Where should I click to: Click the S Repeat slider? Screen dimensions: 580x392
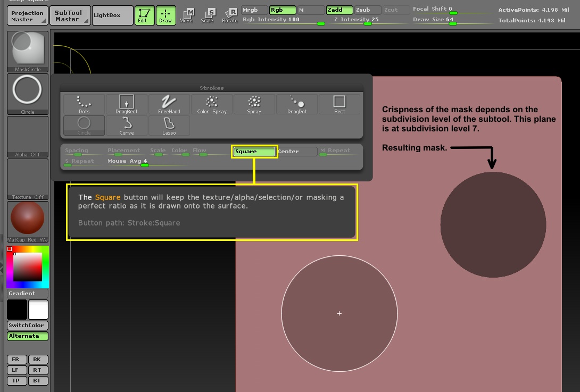[84, 162]
